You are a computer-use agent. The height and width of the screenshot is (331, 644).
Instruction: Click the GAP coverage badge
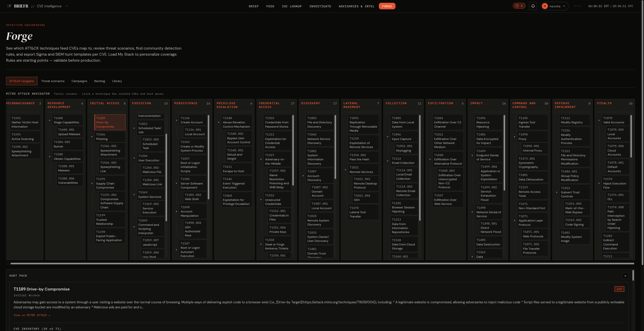click(x=619, y=289)
